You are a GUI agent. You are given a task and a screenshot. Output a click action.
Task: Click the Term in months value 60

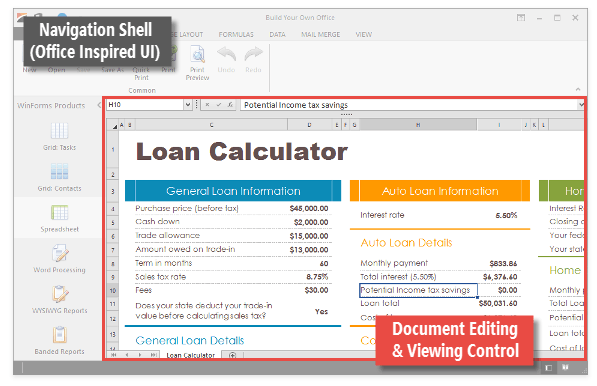click(324, 263)
